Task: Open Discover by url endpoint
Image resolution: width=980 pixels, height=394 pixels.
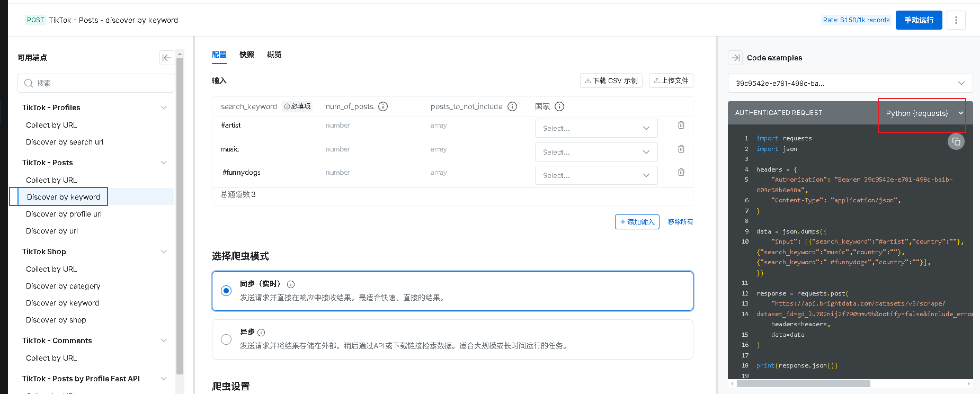Action: (52, 231)
